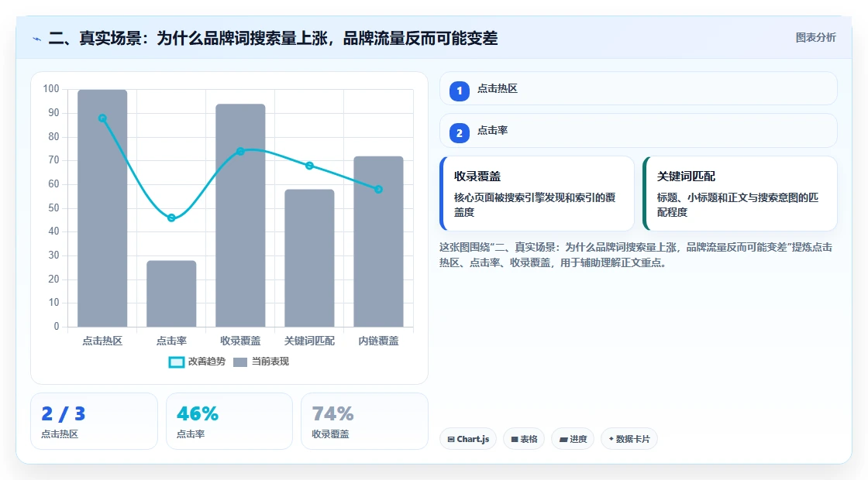Click the 当前表现 gray legend swatch

click(x=240, y=362)
